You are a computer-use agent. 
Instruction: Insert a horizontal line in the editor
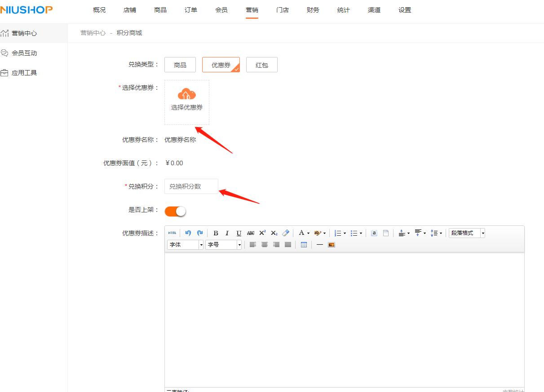(x=320, y=245)
